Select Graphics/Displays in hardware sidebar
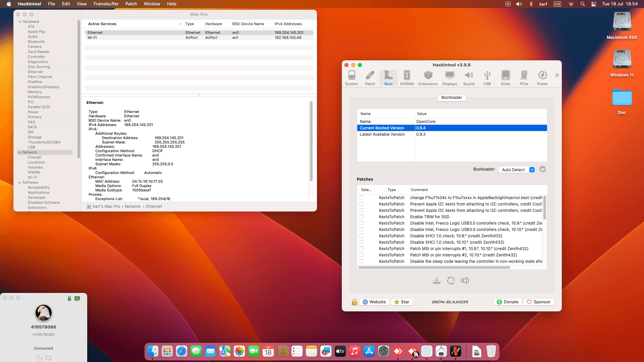 [x=43, y=87]
